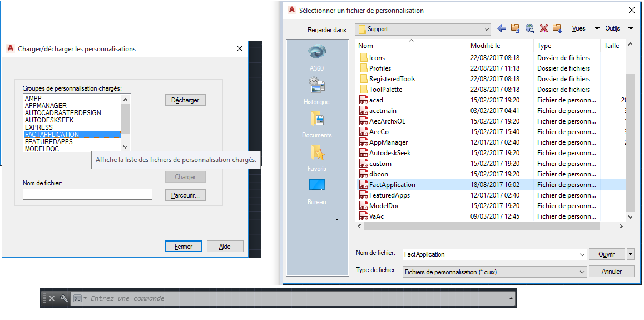Select APPMANAGER in loaded groups list
Viewport: 644px width, 320px height.
(72, 106)
